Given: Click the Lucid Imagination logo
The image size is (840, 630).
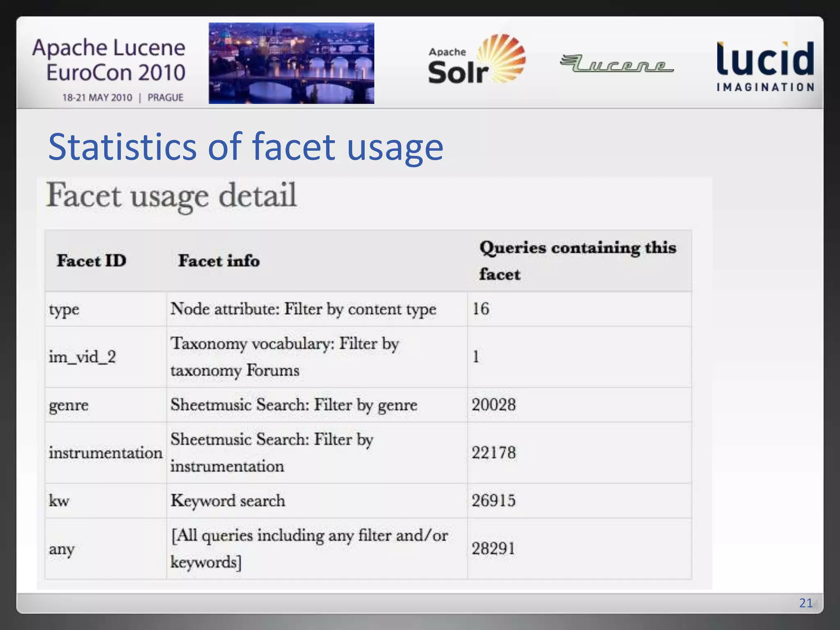Looking at the screenshot, I should click(x=765, y=66).
